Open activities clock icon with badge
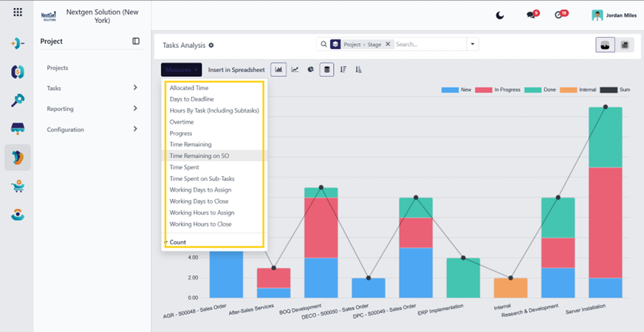 [561, 15]
